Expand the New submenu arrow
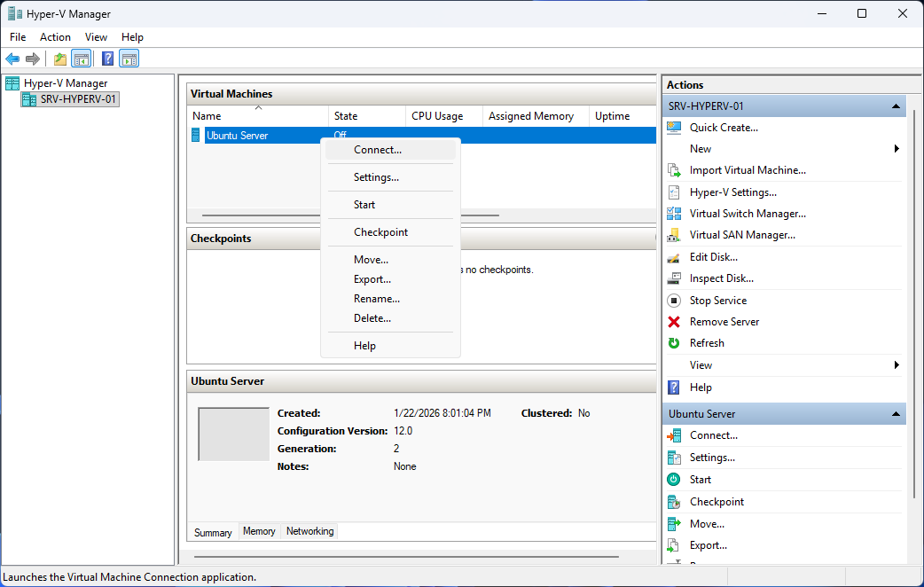The width and height of the screenshot is (924, 587). (897, 149)
